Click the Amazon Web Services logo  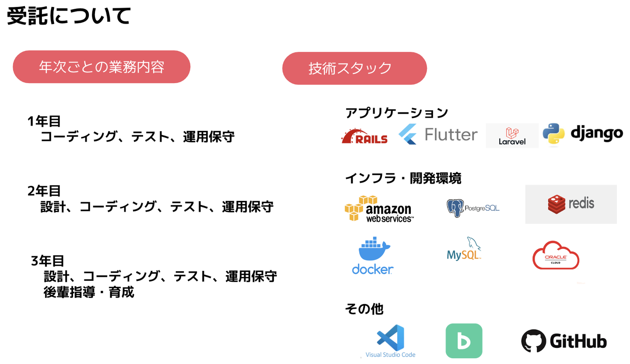click(379, 209)
